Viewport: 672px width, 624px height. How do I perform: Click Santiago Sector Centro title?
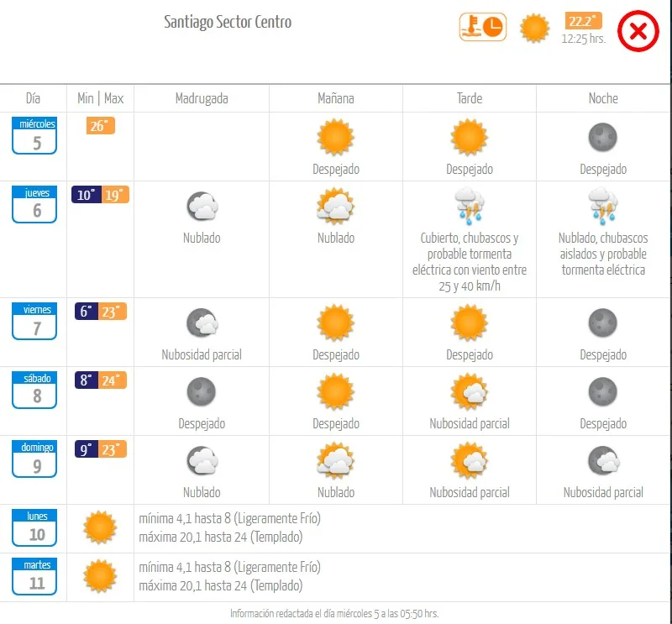228,23
